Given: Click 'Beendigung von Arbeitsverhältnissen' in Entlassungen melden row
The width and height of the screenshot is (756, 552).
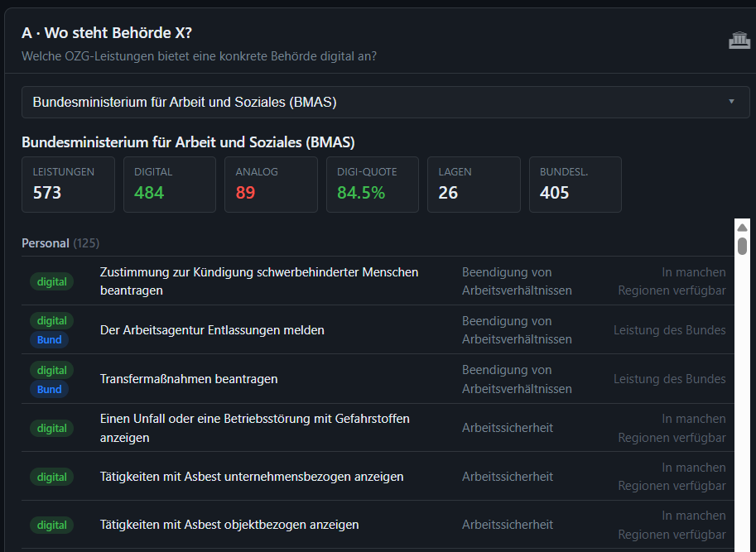Looking at the screenshot, I should pyautogui.click(x=517, y=330).
